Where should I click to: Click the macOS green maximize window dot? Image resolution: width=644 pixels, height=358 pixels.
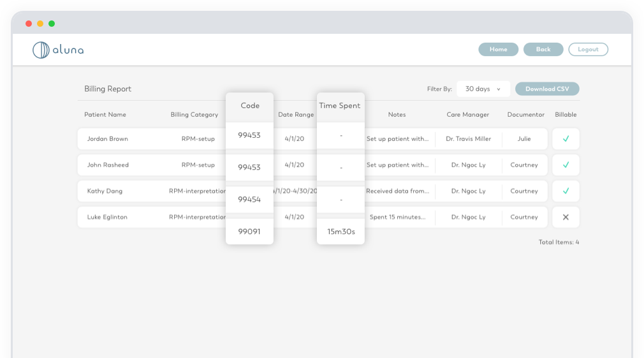click(x=52, y=24)
